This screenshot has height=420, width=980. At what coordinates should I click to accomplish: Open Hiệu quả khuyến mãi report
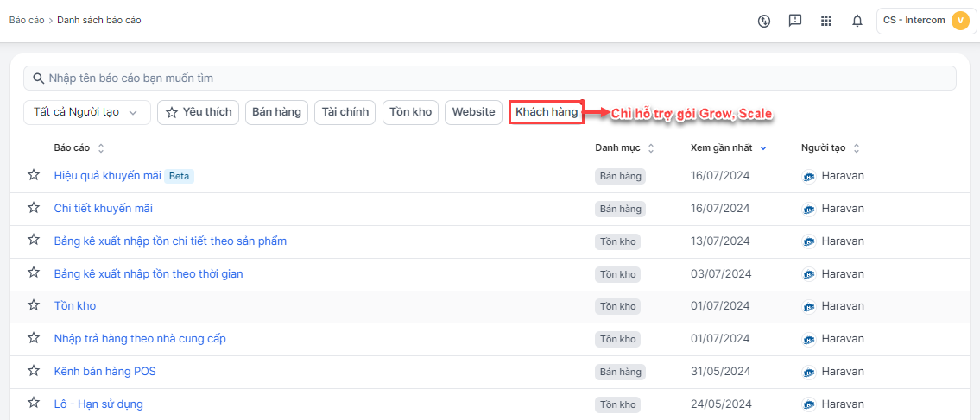click(x=108, y=175)
